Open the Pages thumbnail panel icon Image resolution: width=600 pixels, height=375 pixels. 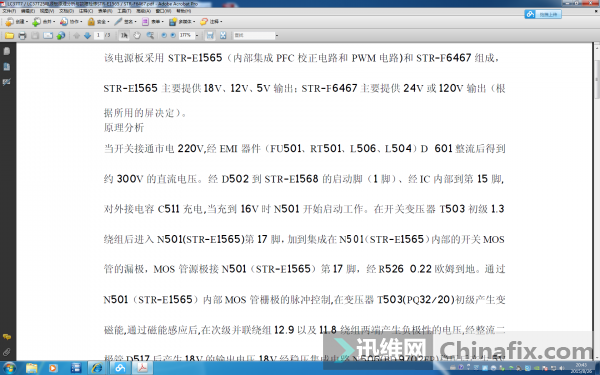pyautogui.click(x=7, y=51)
